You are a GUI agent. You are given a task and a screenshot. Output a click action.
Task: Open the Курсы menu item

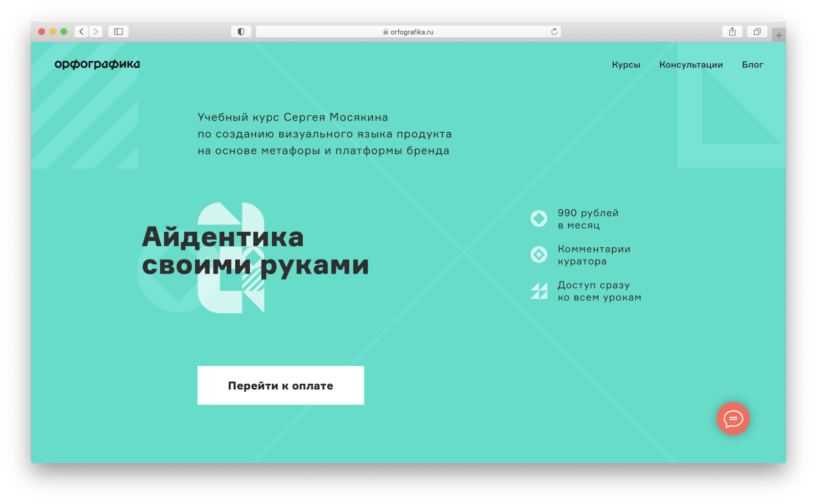tap(626, 65)
